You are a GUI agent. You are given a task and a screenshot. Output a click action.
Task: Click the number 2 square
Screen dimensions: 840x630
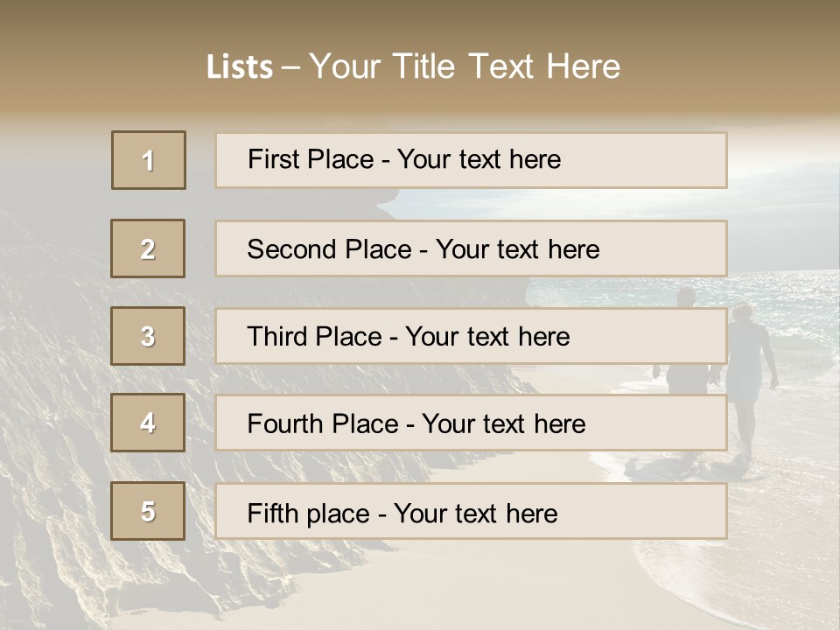pos(148,248)
